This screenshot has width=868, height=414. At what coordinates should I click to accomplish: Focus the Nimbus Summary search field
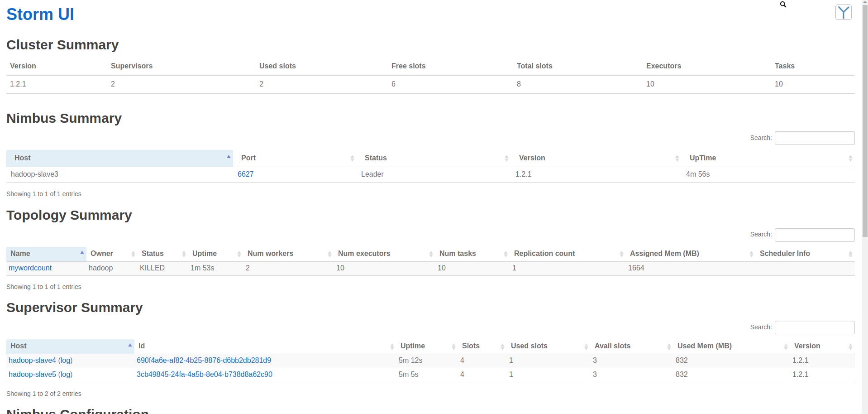click(x=815, y=138)
